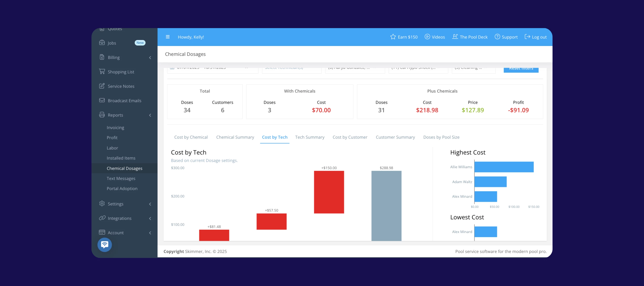This screenshot has height=286, width=644.
Task: Collapse the Reports section chevron
Action: coord(150,115)
